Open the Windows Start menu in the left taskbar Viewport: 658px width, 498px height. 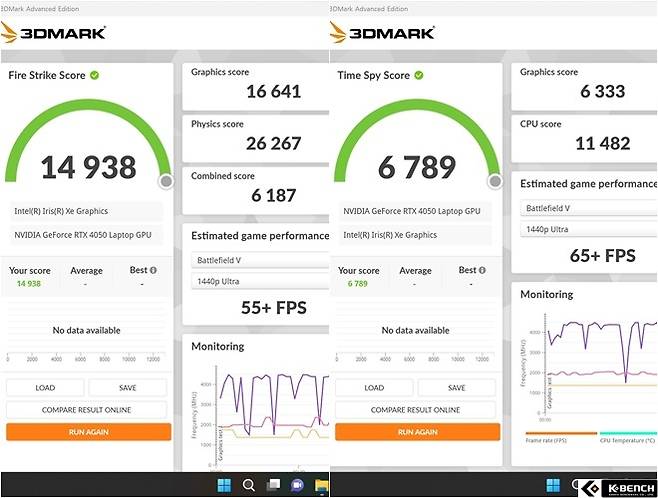(x=223, y=485)
